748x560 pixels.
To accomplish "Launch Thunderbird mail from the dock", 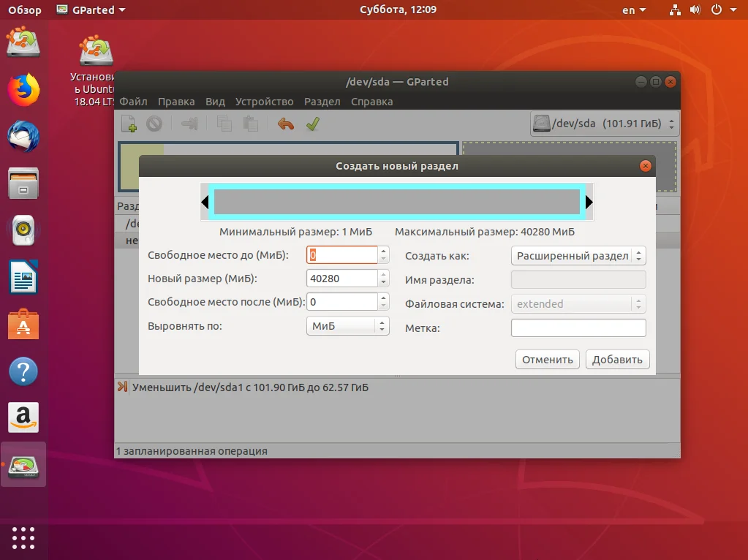I will pyautogui.click(x=23, y=136).
